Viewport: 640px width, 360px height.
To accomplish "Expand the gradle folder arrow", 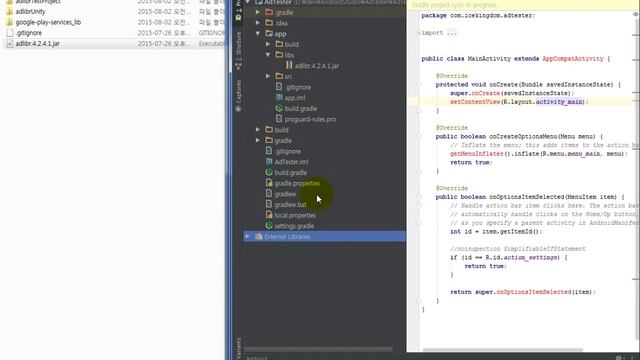I will pos(258,140).
